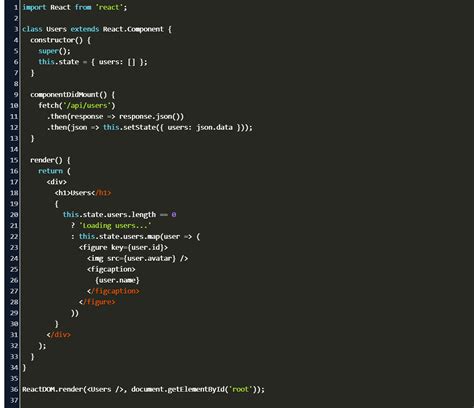Click line number 37 in the gutter

pos(14,400)
